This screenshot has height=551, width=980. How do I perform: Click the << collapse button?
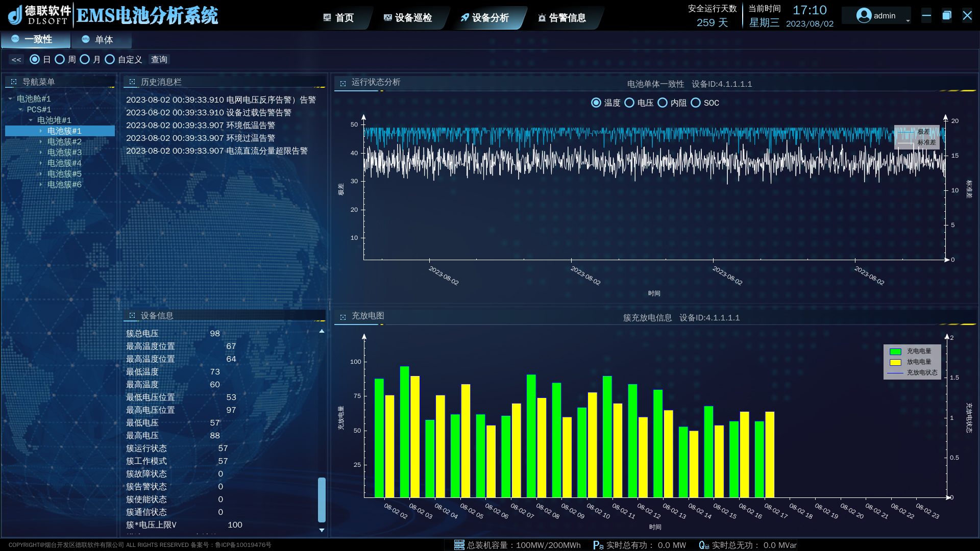click(16, 60)
